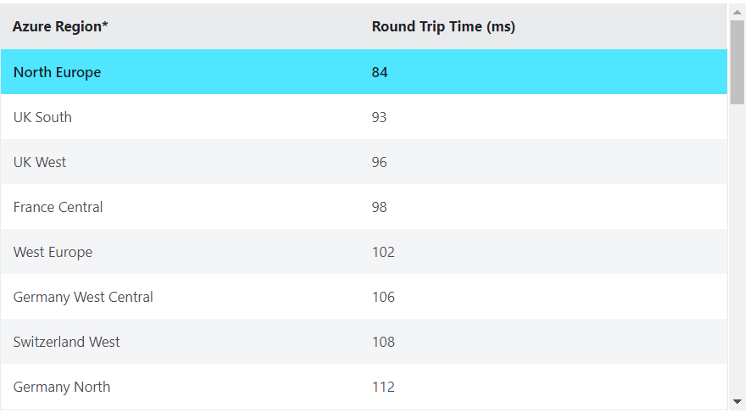Select the France Central row
Screen dimensions: 750x412
click(x=364, y=207)
